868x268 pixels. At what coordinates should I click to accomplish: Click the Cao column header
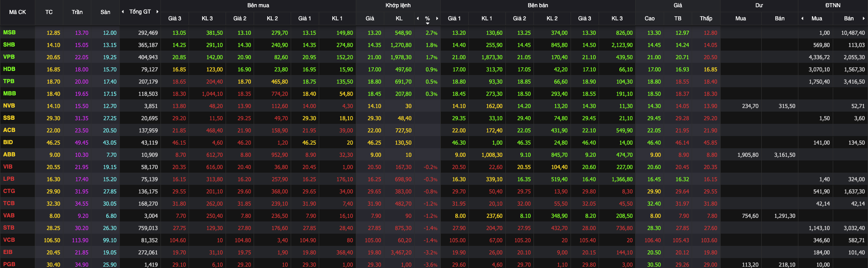(650, 19)
